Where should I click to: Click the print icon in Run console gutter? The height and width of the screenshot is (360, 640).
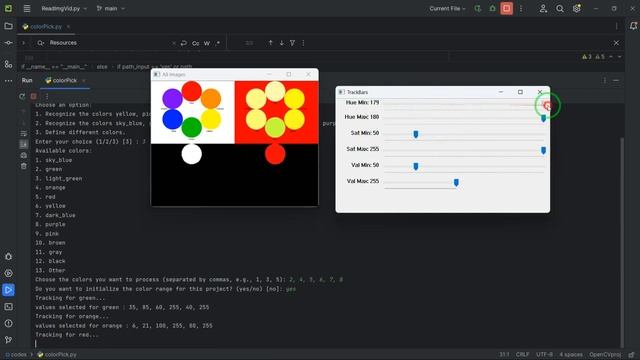24,155
